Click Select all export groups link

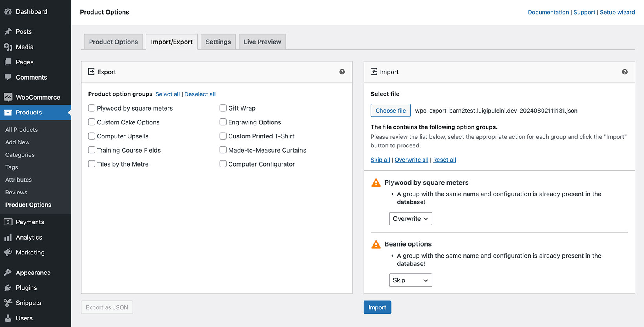168,94
